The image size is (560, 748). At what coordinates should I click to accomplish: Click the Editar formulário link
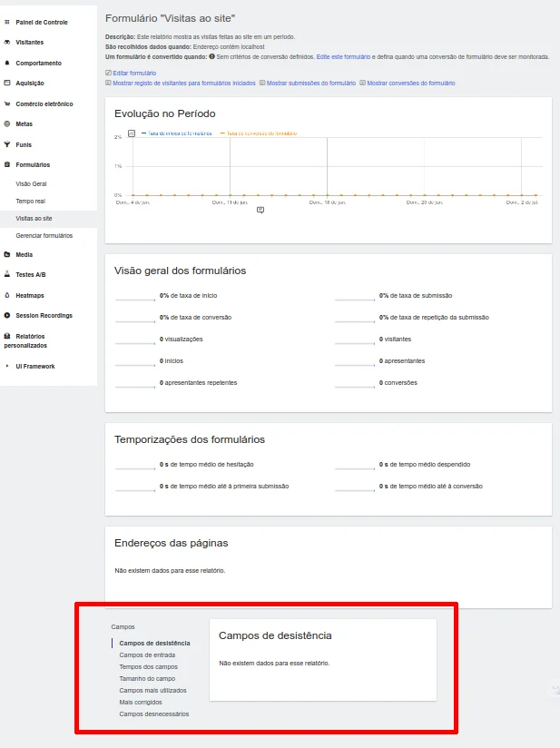(x=133, y=73)
